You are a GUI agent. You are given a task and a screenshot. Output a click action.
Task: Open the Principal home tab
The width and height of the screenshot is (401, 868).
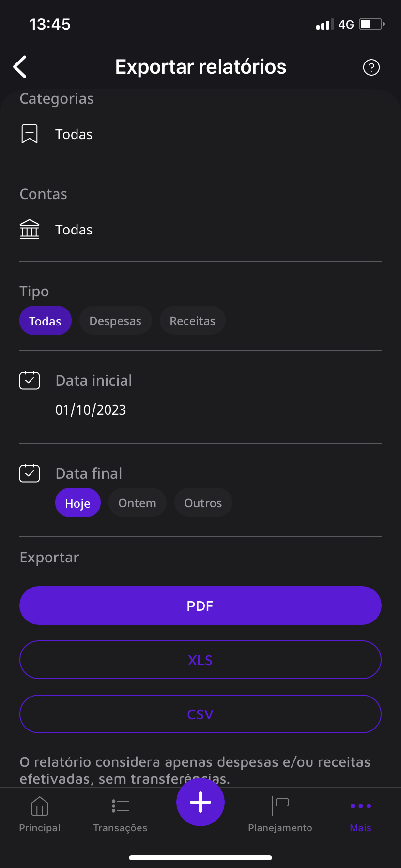tap(40, 814)
